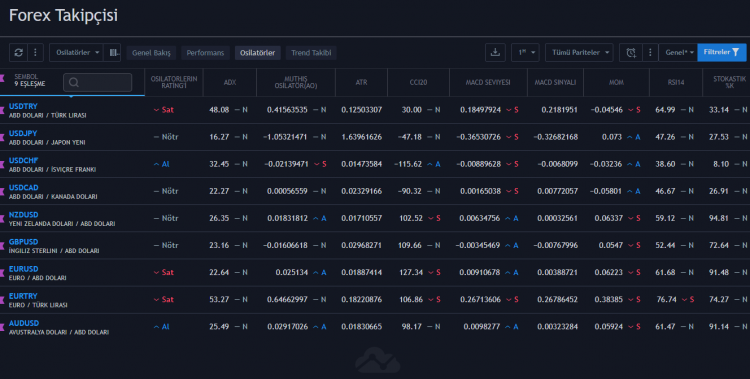Switch to the Trend Takibi tab

311,53
